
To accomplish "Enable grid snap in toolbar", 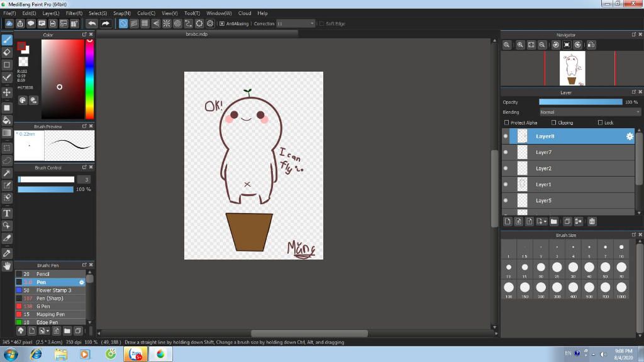I will (x=145, y=23).
